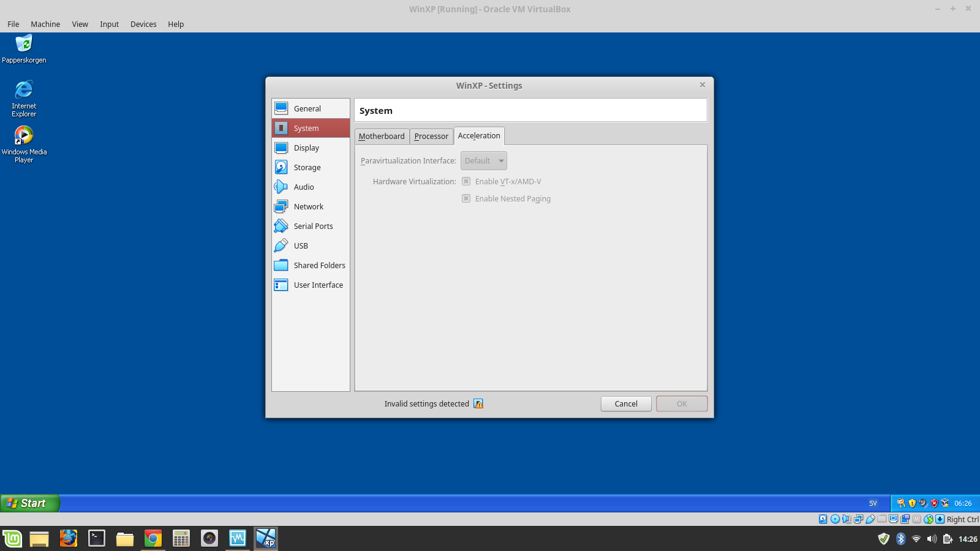Click the host Wi-Fi network icon
The image size is (980, 551).
(916, 539)
